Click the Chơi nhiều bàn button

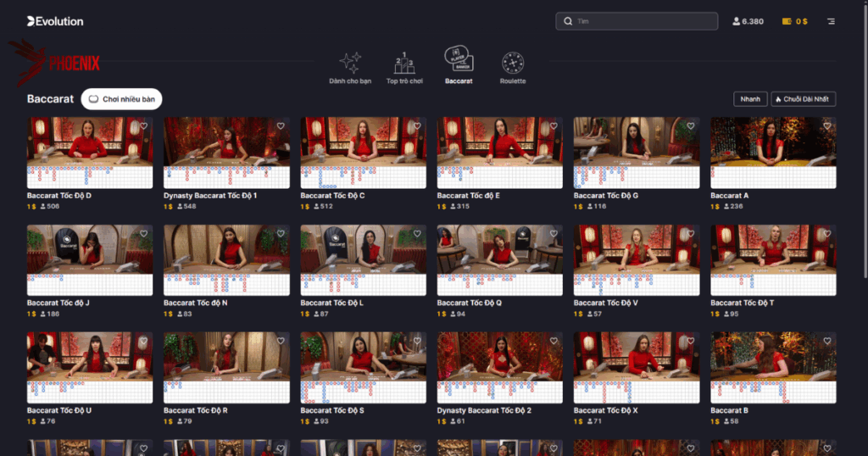coord(122,99)
